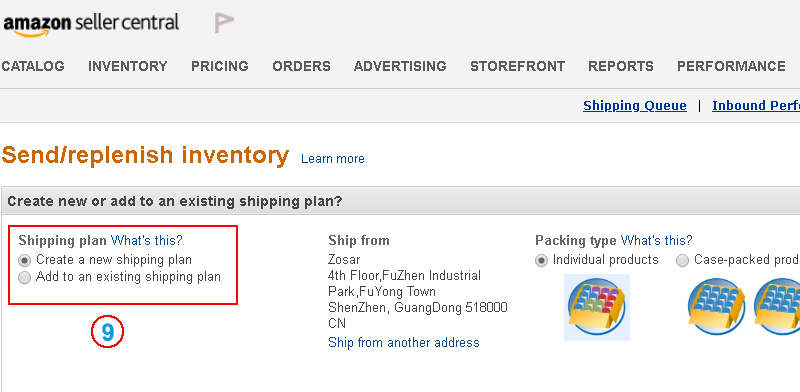Screen dimensions: 800x392
Task: Click the second Case-packed products box icon
Action: click(777, 306)
